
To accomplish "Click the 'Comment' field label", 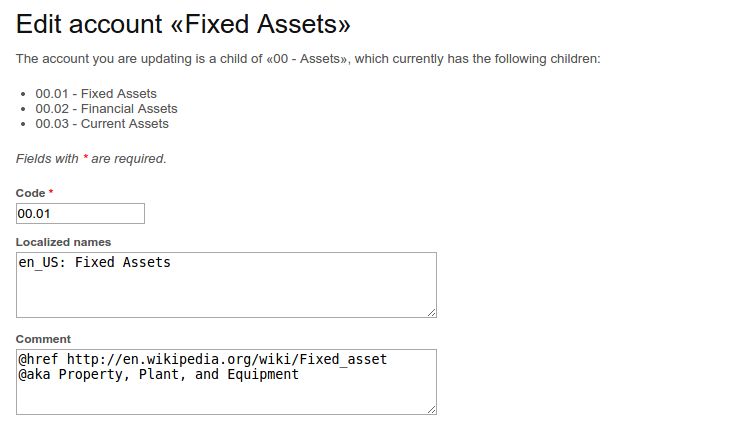I will pyautogui.click(x=43, y=339).
